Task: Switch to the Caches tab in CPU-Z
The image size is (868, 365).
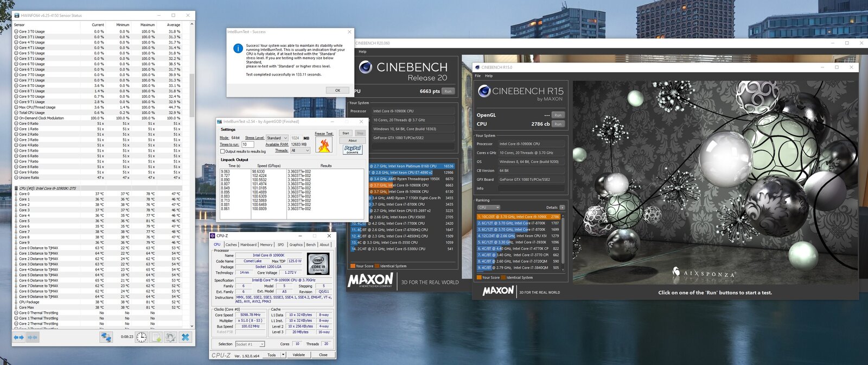Action: pos(231,244)
